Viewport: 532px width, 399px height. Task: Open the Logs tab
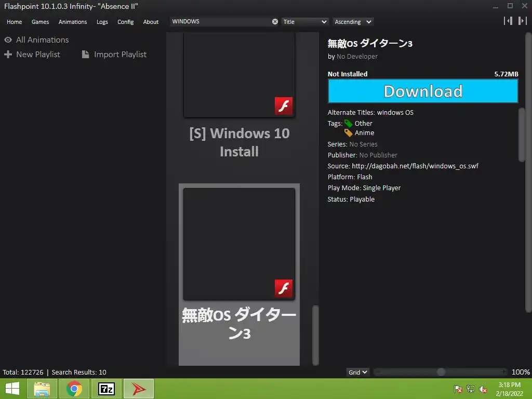pos(102,22)
